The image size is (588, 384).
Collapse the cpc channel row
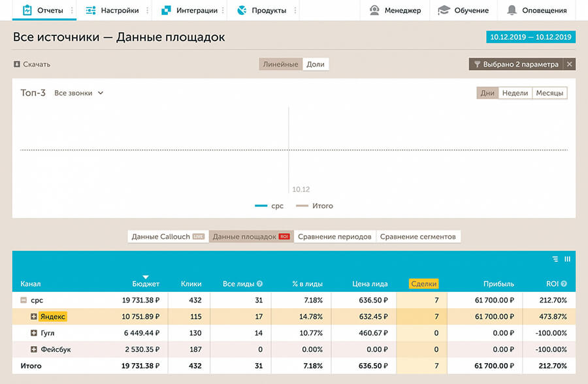pos(22,300)
